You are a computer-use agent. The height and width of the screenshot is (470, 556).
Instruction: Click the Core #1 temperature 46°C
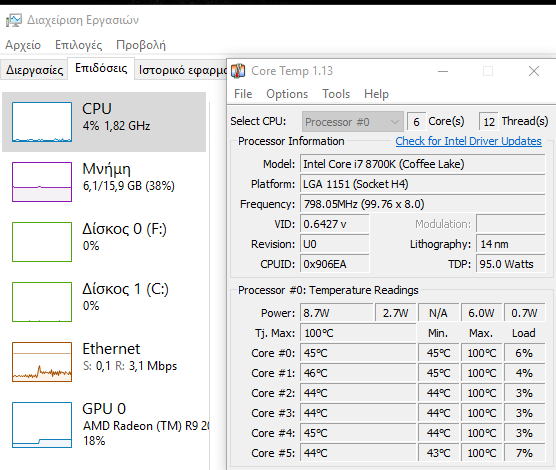(x=358, y=373)
